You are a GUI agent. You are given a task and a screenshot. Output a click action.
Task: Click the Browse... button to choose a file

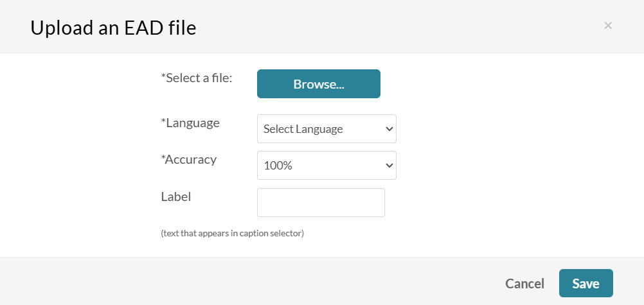(319, 84)
